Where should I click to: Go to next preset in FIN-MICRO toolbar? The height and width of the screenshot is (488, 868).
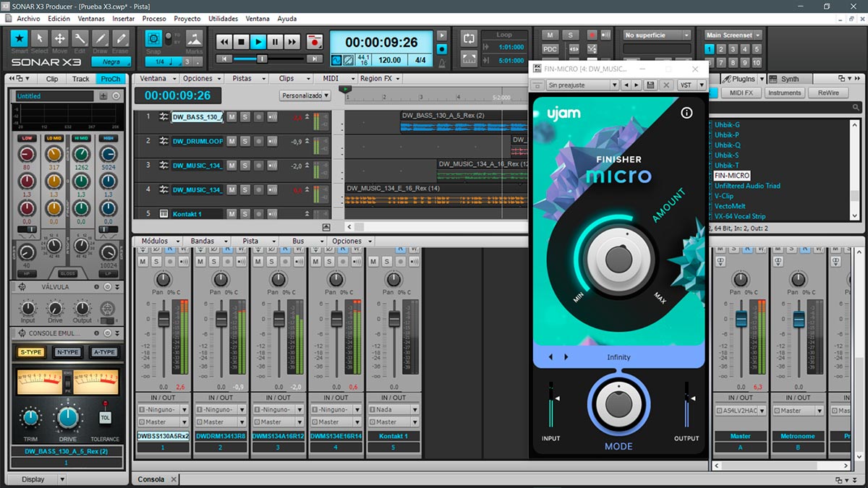tap(637, 85)
